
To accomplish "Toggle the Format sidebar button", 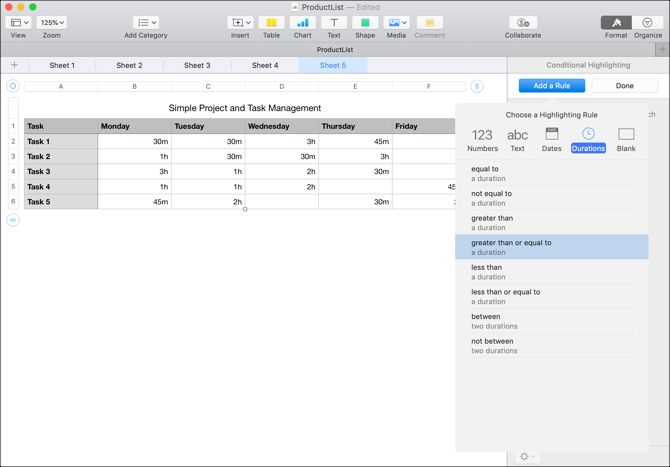I will click(616, 23).
